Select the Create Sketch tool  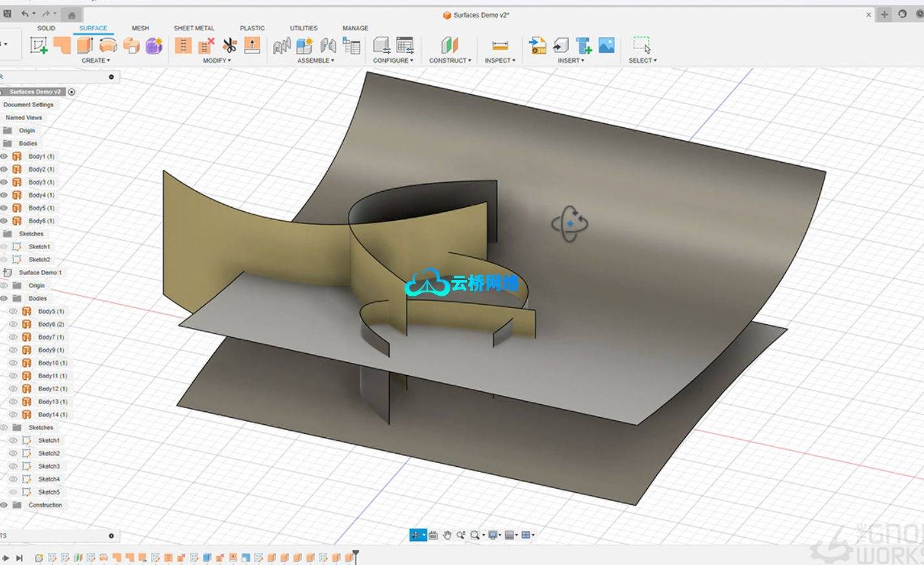[39, 45]
